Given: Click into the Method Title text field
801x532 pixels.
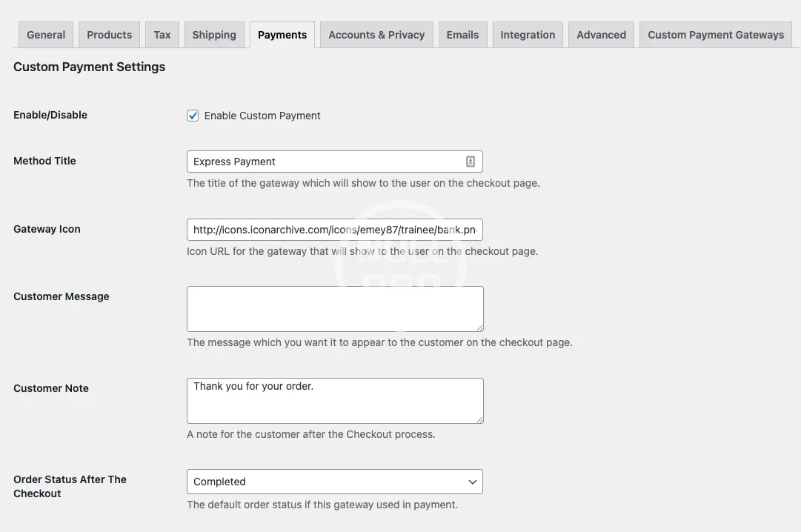Looking at the screenshot, I should click(x=326, y=162).
